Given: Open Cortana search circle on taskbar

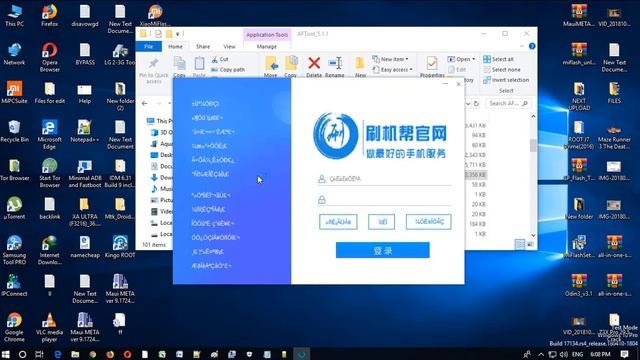Looking at the screenshot, I should tap(22, 354).
